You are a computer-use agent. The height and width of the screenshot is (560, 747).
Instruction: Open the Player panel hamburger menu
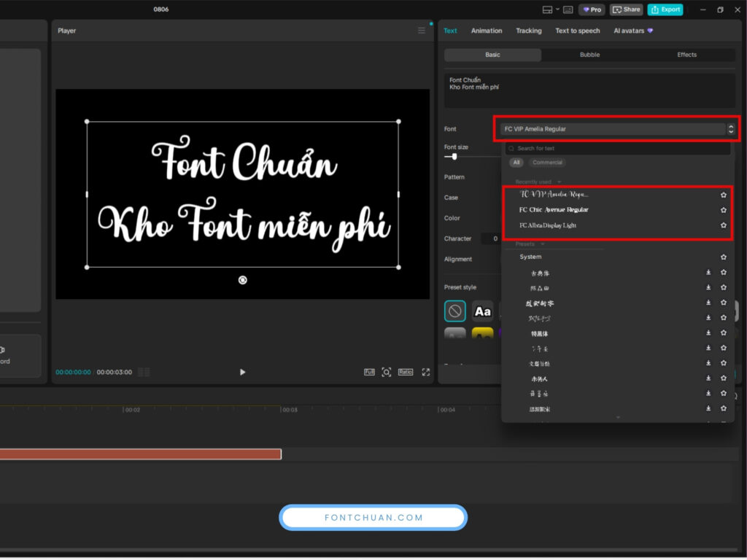(x=422, y=31)
